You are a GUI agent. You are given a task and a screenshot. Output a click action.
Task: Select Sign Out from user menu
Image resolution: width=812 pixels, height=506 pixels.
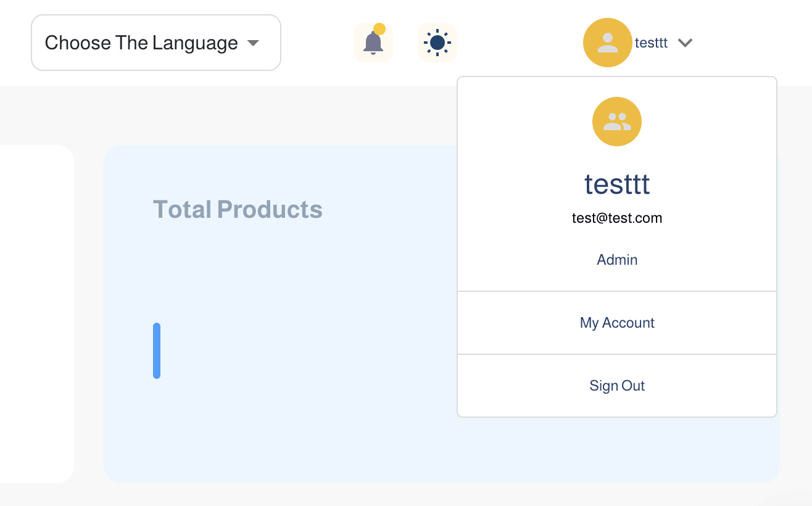617,386
